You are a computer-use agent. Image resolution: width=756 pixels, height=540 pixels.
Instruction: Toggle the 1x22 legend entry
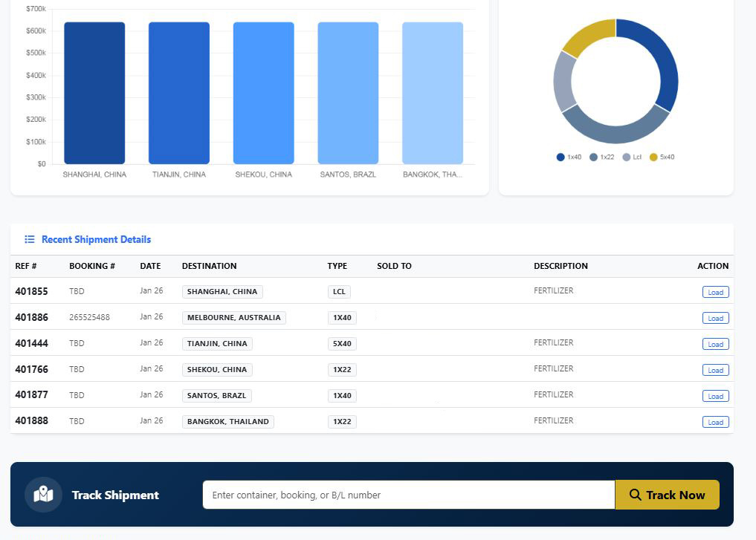pos(601,157)
